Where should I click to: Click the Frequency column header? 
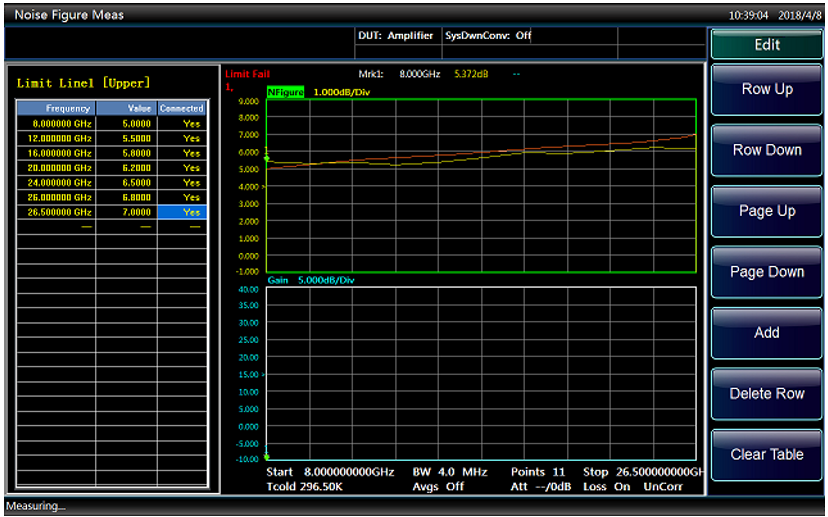[55, 108]
